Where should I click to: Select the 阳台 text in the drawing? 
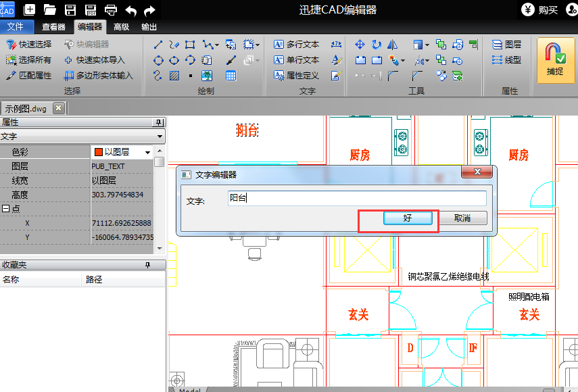coord(247,130)
